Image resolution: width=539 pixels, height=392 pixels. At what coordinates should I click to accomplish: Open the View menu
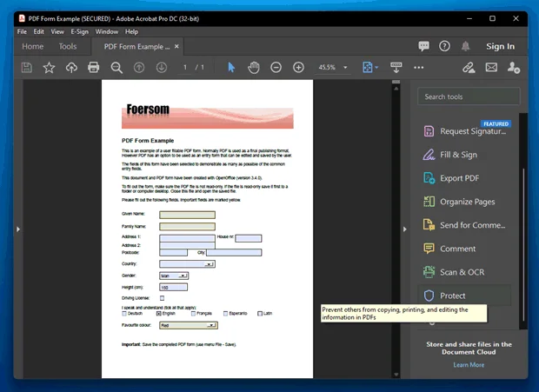[57, 31]
